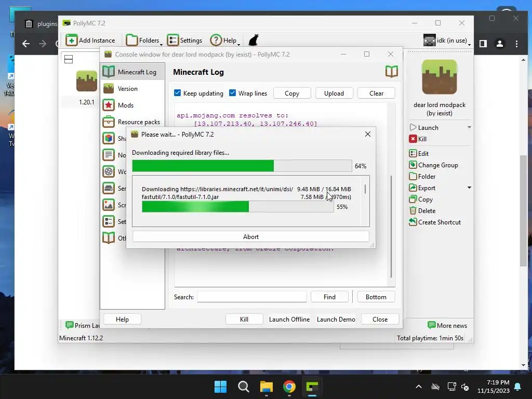Click Kill in the instance side panel
The height and width of the screenshot is (399, 532).
(x=418, y=139)
